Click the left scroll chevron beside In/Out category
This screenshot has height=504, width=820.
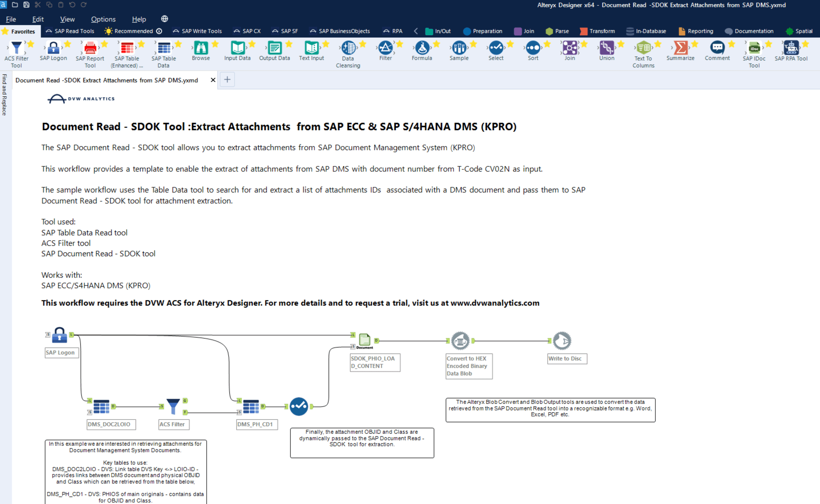tap(416, 31)
